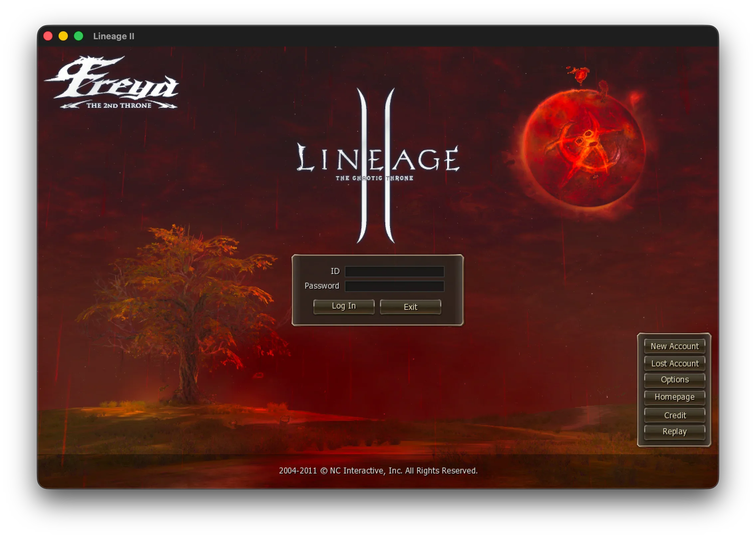The image size is (756, 538).
Task: Focus the ID input field
Action: pos(394,272)
